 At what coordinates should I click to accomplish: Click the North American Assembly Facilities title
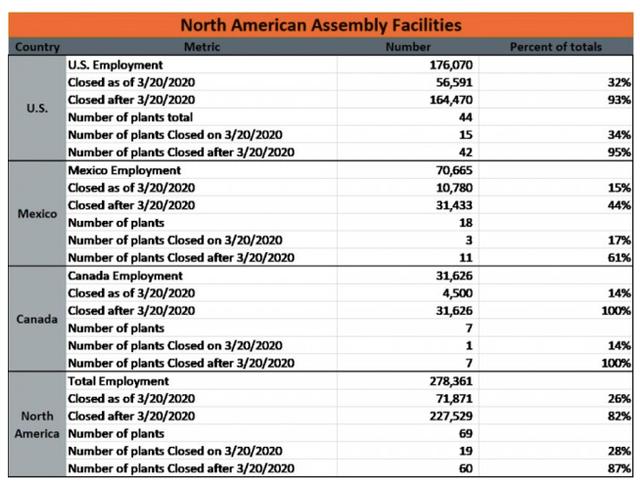321,25
